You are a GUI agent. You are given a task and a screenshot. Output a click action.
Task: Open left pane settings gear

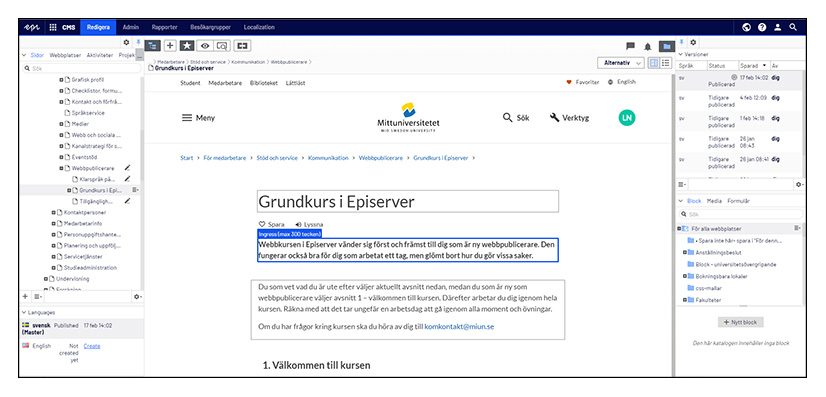(126, 42)
